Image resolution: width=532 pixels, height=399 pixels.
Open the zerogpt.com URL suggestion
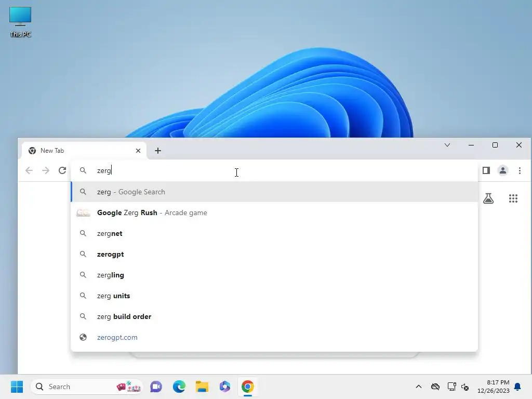[274, 337]
